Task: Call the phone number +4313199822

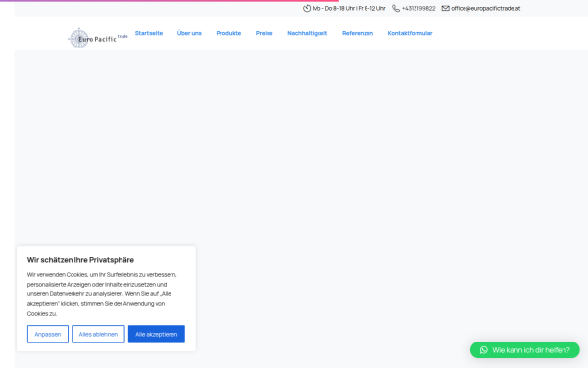Action: coord(418,8)
